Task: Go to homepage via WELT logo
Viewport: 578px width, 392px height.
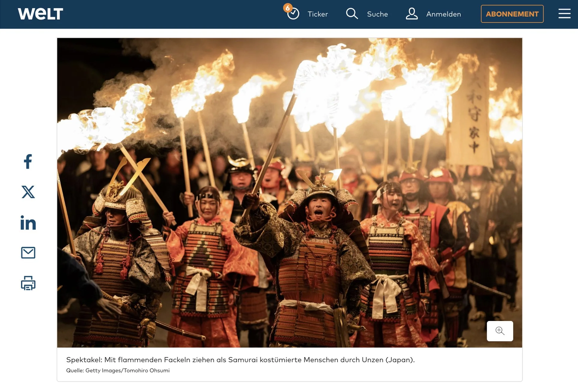Action: coord(40,14)
